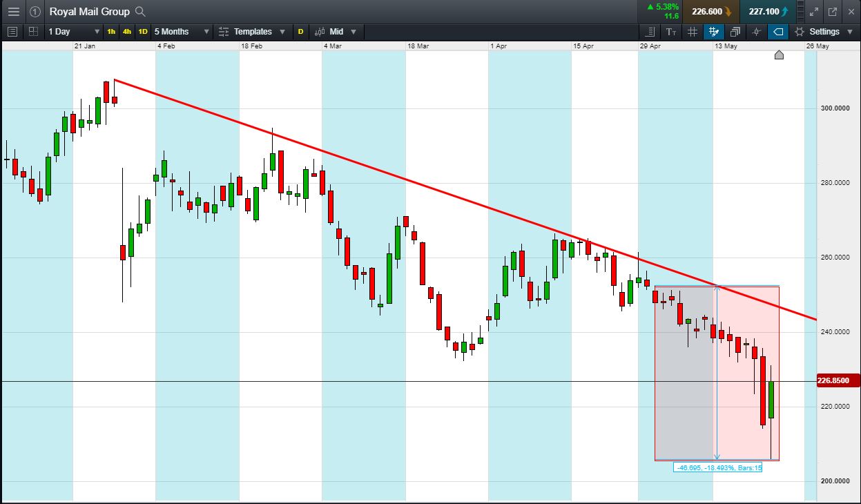The image size is (861, 504).
Task: Click the current price 226.8500 axis label
Action: point(838,380)
